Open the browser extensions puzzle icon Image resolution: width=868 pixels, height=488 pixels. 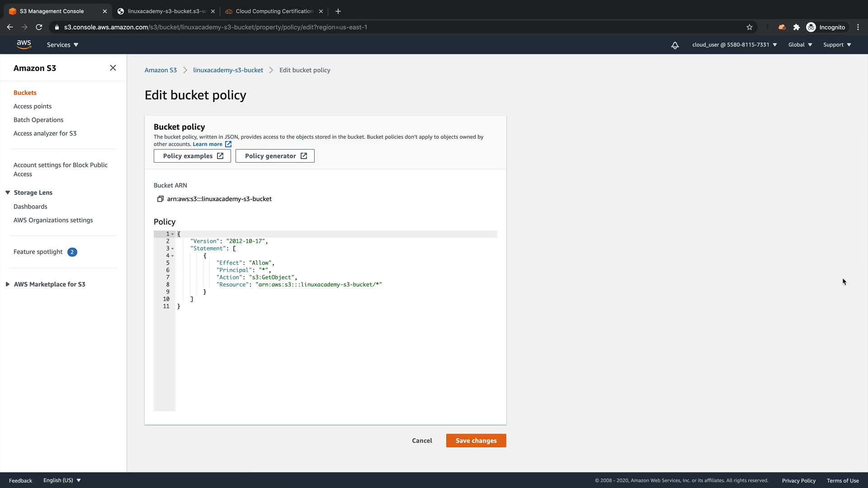797,27
